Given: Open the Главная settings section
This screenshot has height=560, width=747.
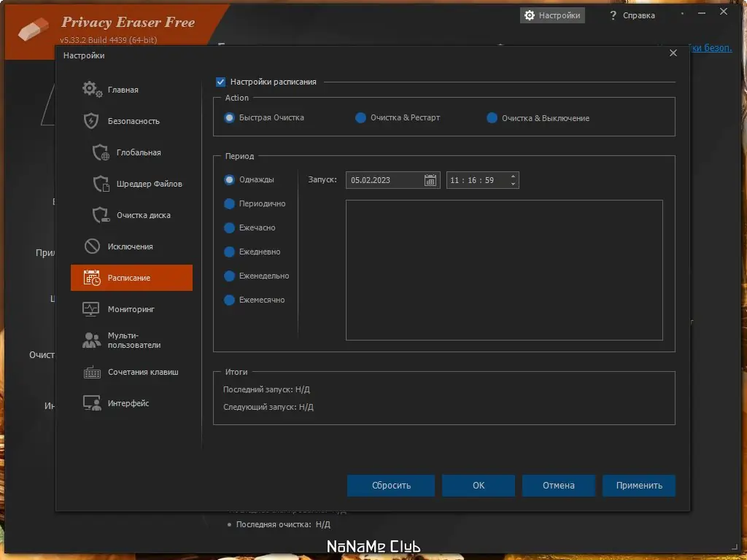Looking at the screenshot, I should 131,90.
